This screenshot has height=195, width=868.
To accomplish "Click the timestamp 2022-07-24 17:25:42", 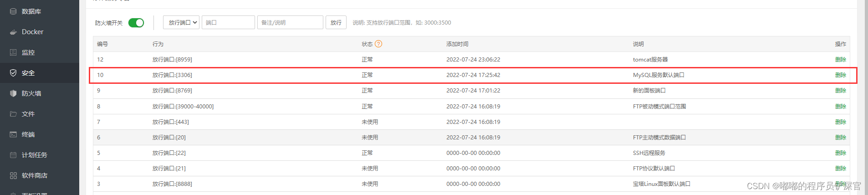I will click(473, 75).
